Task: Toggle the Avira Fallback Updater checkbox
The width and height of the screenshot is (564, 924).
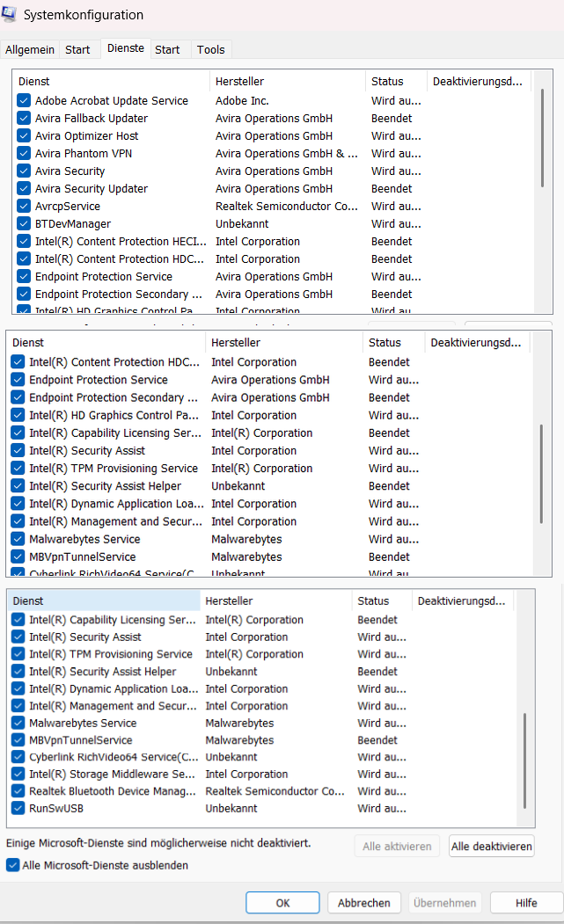Action: (x=24, y=119)
